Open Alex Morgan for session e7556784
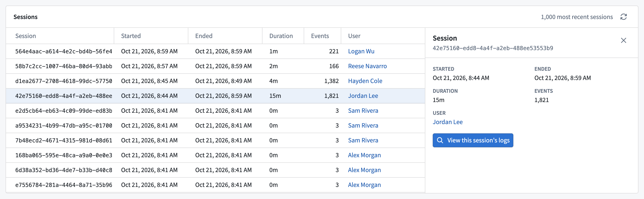Viewport: 644px width, 199px height. 364,185
